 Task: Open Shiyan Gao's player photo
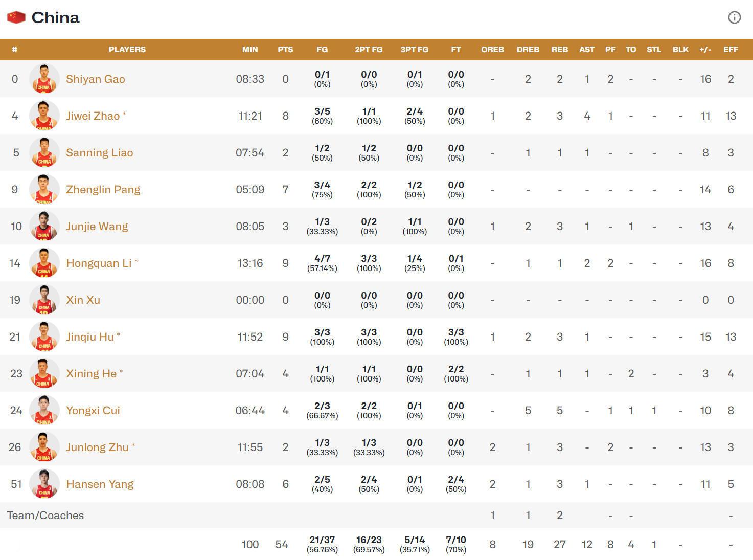44,79
